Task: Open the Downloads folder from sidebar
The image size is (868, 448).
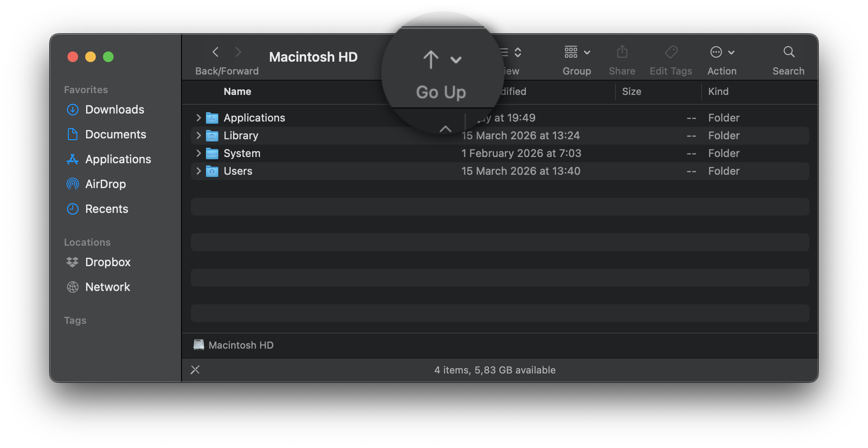Action: [x=114, y=110]
